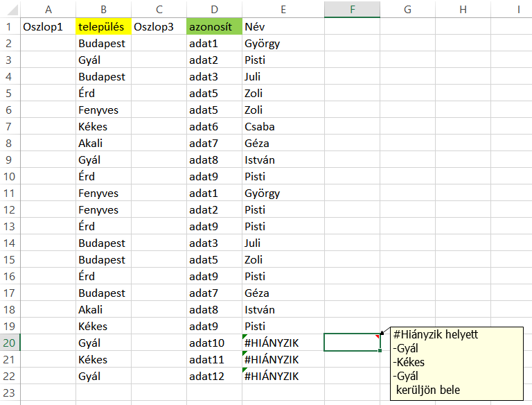Click cell adat11

[x=215, y=359]
